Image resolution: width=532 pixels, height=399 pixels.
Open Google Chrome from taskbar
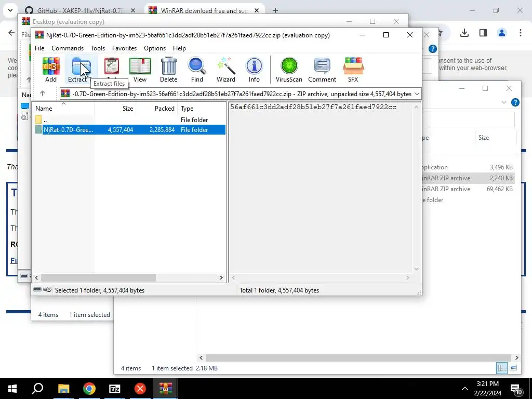pos(89,389)
